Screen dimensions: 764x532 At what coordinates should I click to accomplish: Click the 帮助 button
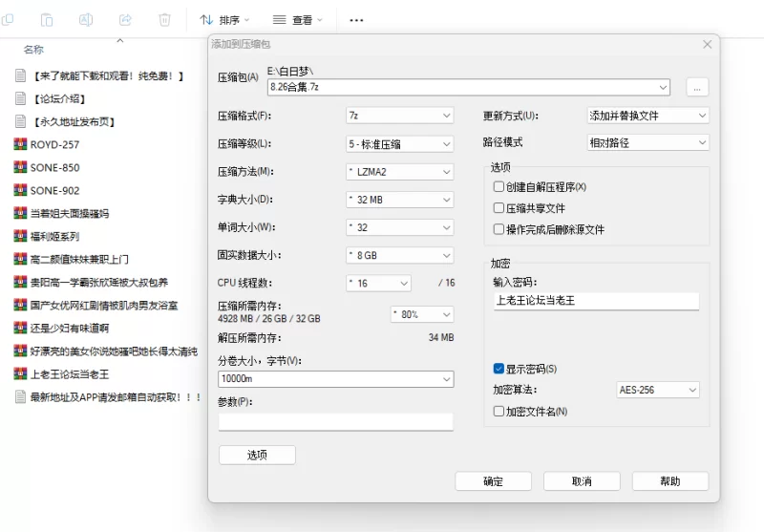[670, 481]
